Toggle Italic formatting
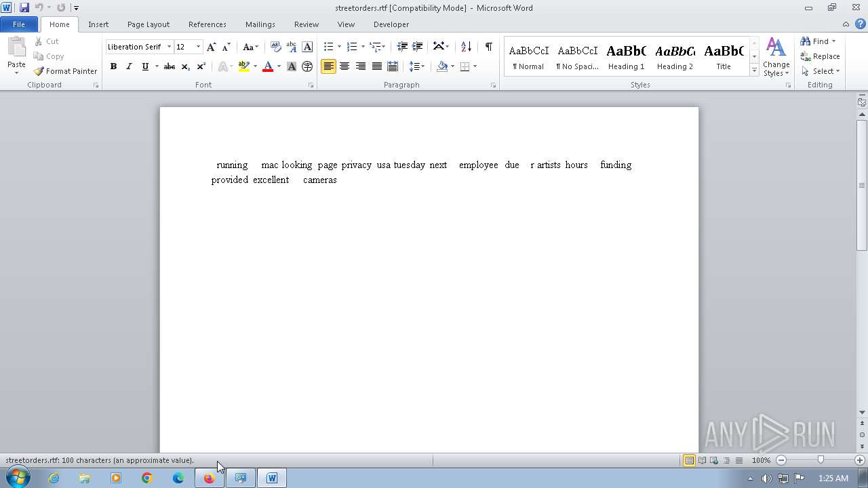This screenshot has height=488, width=868. 129,66
